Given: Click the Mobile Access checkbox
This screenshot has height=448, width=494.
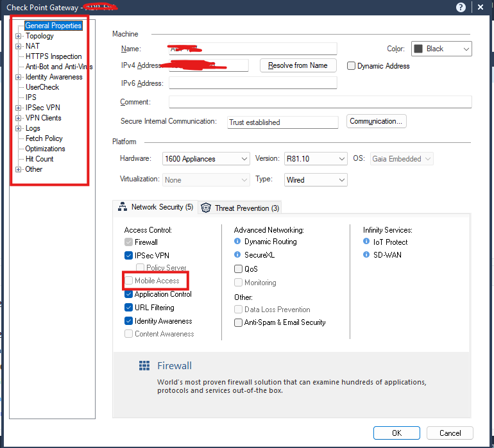Looking at the screenshot, I should click(x=128, y=281).
